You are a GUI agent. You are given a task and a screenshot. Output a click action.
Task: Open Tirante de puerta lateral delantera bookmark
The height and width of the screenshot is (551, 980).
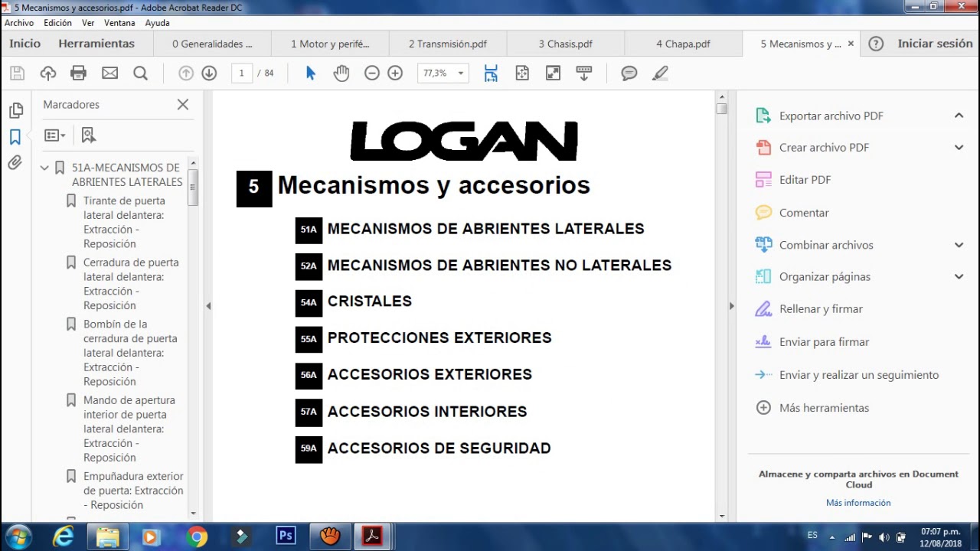(x=124, y=222)
